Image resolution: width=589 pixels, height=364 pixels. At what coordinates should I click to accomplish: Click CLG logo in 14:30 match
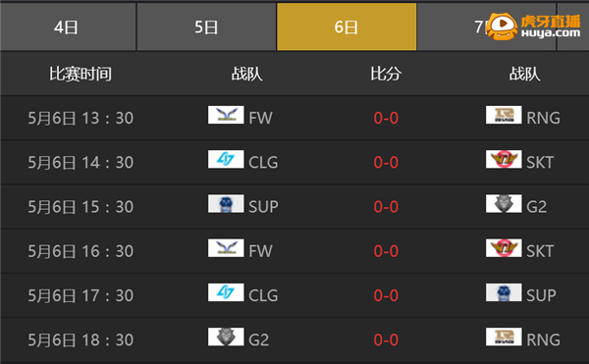pos(226,159)
